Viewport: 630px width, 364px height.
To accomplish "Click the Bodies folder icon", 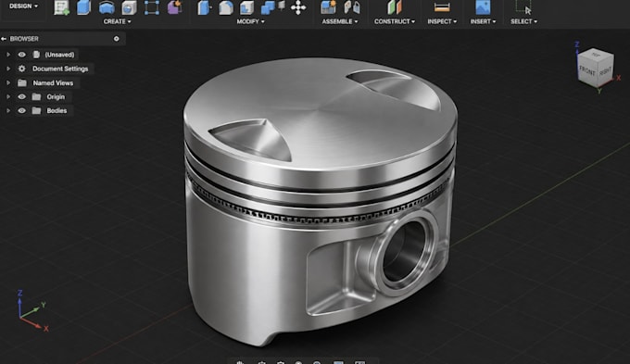I will click(36, 110).
